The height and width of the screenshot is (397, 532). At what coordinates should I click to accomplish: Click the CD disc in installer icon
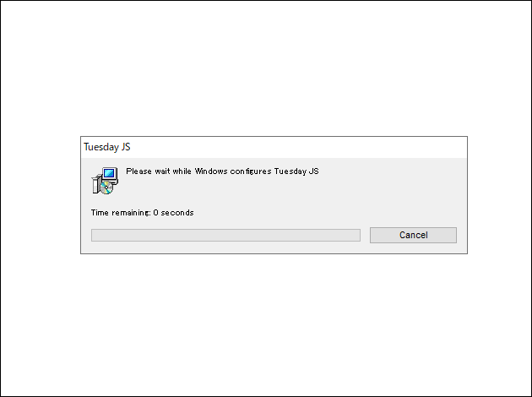coord(106,188)
